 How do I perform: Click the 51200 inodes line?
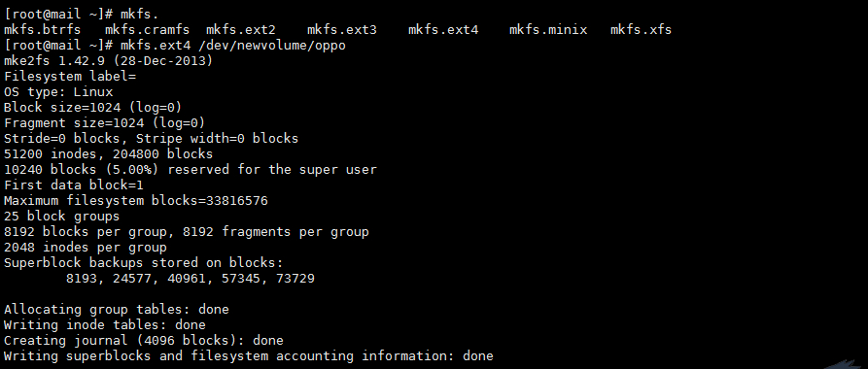point(108,153)
